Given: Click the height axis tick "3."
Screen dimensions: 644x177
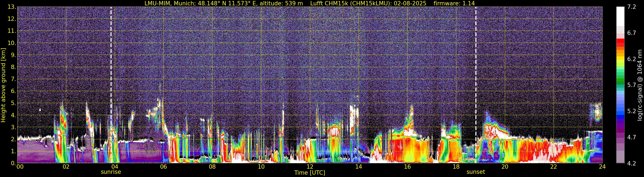Looking at the screenshot, I should tap(13, 127).
